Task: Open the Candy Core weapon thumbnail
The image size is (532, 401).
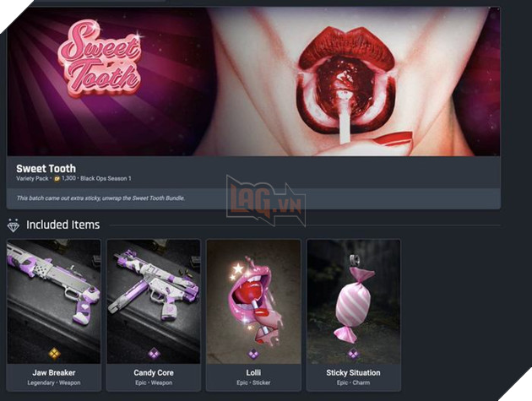Action: (154, 301)
